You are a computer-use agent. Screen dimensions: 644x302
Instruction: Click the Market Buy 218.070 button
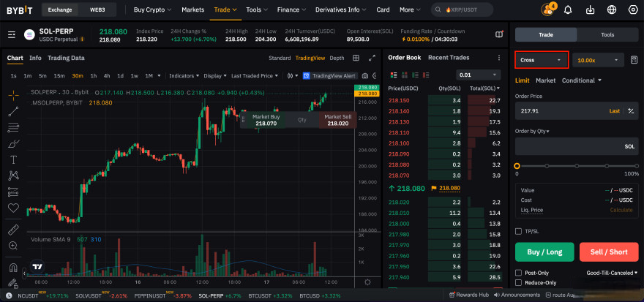pos(266,120)
